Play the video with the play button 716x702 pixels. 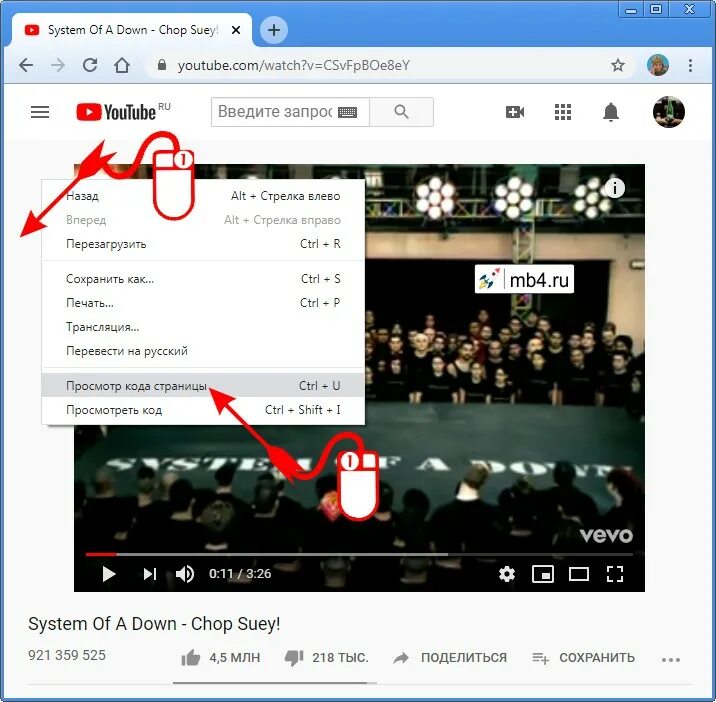tap(109, 574)
